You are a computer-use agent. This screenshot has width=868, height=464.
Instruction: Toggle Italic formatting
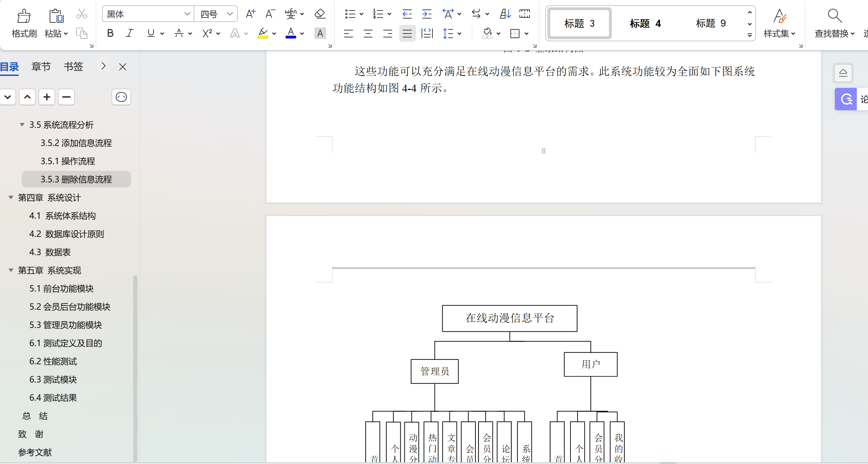(x=130, y=34)
